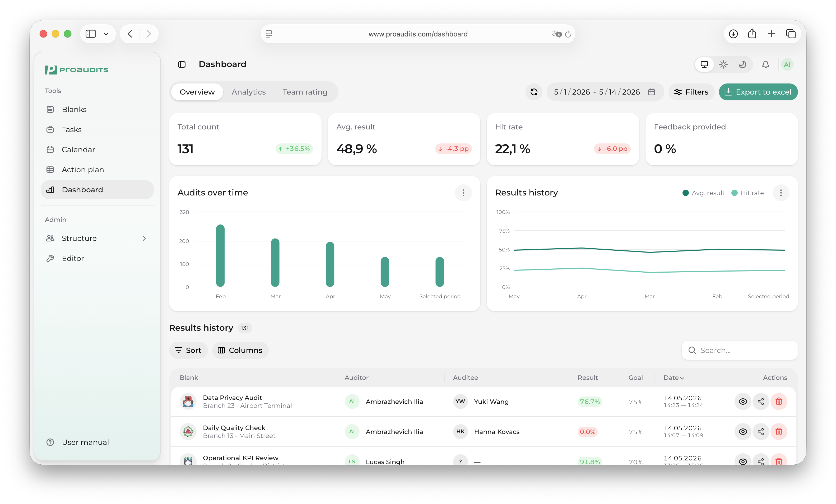Open the Daily Quality Check link

tap(234, 428)
